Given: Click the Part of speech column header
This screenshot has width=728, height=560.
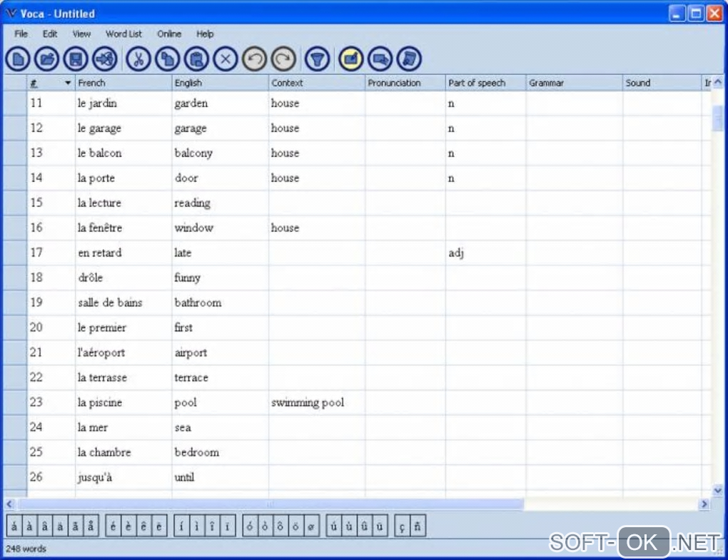Looking at the screenshot, I should 485,83.
